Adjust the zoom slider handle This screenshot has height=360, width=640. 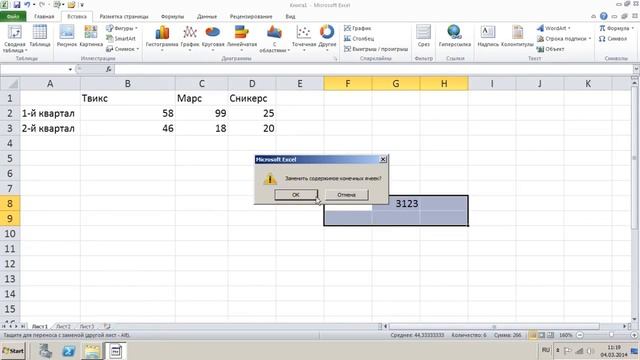tap(611, 335)
